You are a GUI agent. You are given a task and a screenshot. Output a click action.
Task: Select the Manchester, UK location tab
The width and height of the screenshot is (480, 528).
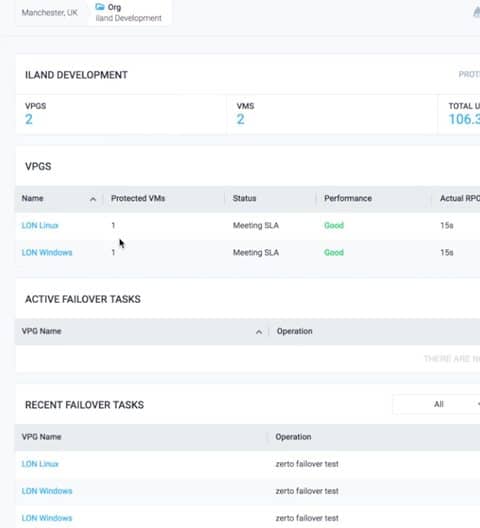(x=50, y=13)
